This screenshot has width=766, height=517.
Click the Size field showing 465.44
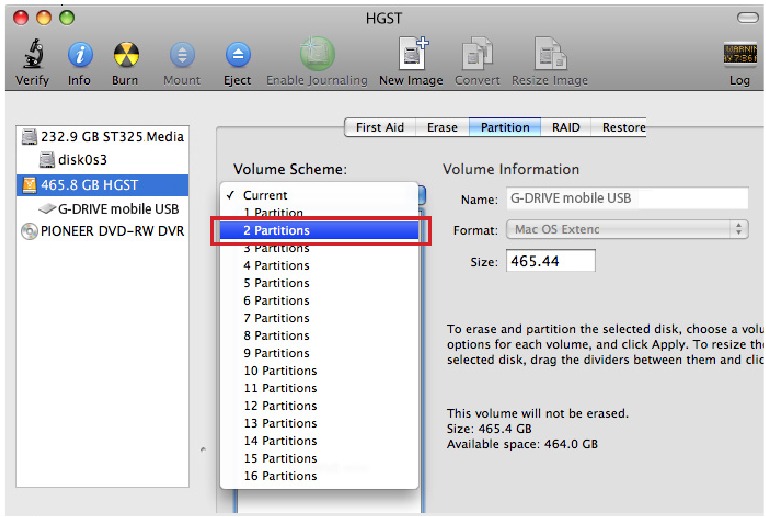[x=551, y=261]
